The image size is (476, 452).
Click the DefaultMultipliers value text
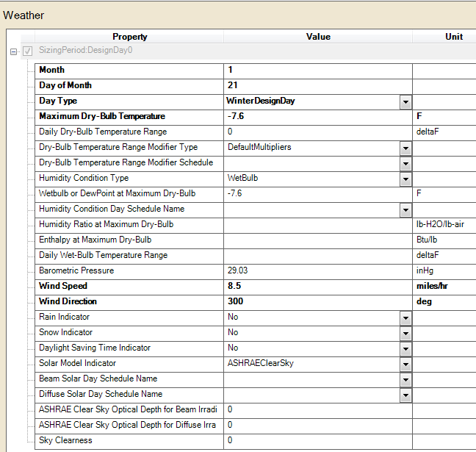pos(259,147)
